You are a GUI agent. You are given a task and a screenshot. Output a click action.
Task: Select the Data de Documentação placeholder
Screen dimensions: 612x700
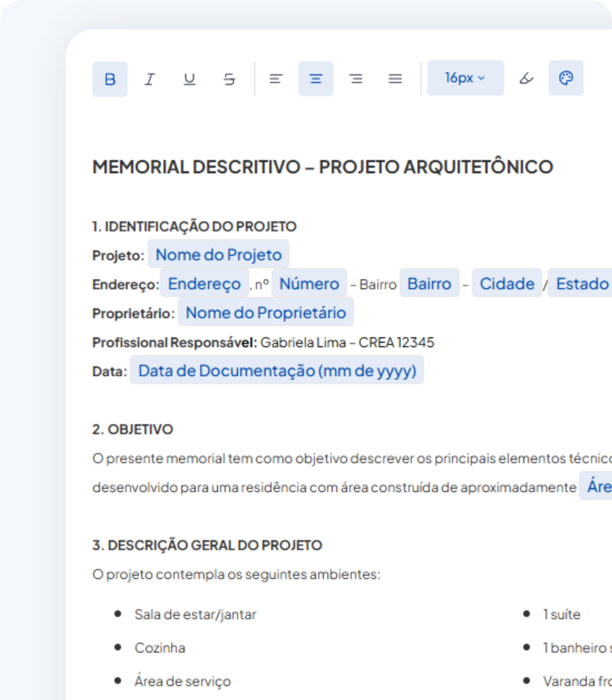(x=277, y=370)
